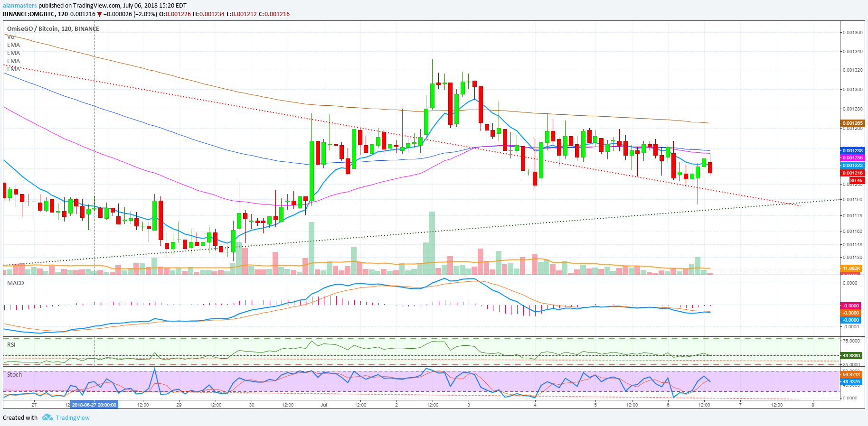This screenshot has height=426, width=868.
Task: Click the 0.001136 price axis label
Action: 853,258
